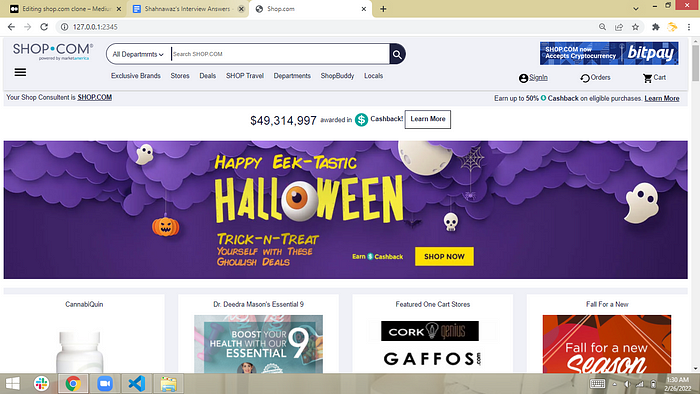
Task: Click the yellow SHOP NOW button
Action: click(444, 257)
